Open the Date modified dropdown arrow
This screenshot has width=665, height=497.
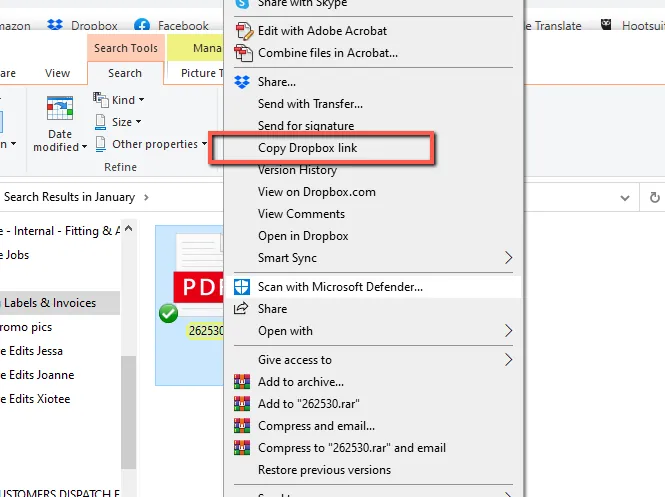click(84, 147)
